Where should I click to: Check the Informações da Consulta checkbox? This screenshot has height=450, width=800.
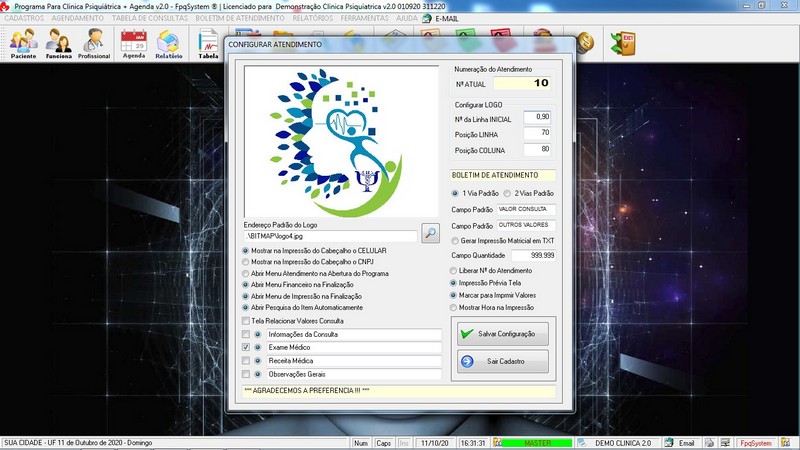(x=246, y=335)
